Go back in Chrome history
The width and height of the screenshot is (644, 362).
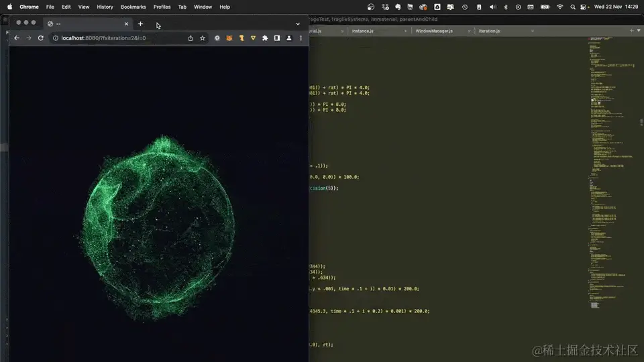[17, 38]
